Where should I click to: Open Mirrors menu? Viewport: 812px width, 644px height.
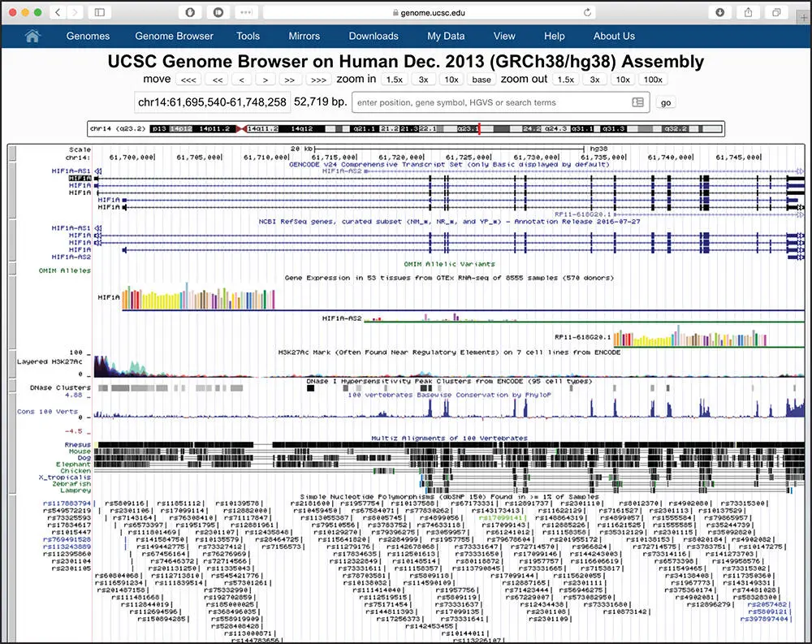(x=304, y=36)
